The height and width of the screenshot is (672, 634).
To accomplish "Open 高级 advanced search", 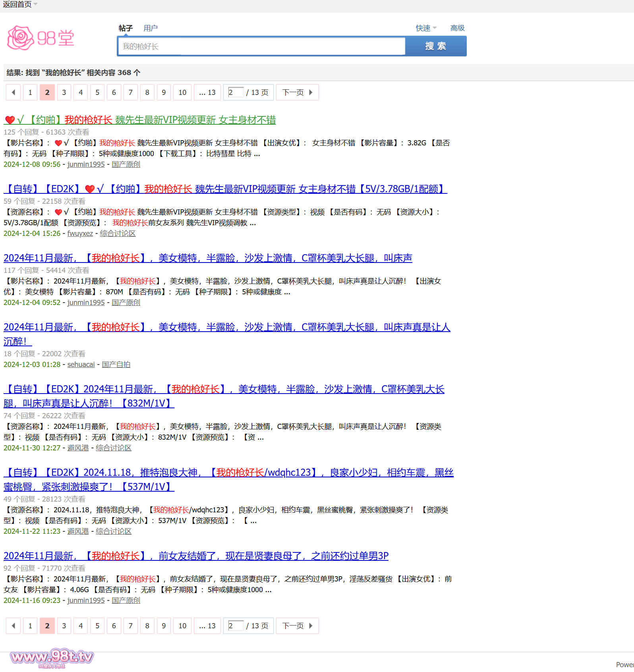I will click(x=457, y=28).
